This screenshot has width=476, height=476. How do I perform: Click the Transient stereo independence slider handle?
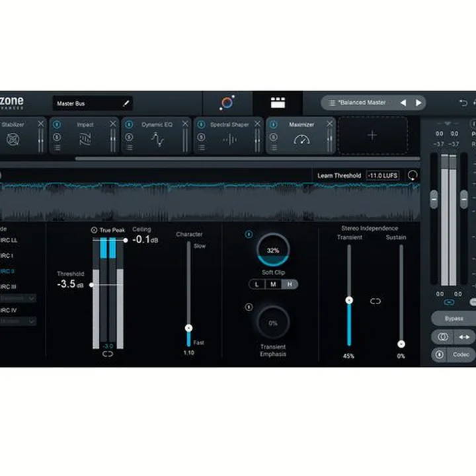point(349,301)
